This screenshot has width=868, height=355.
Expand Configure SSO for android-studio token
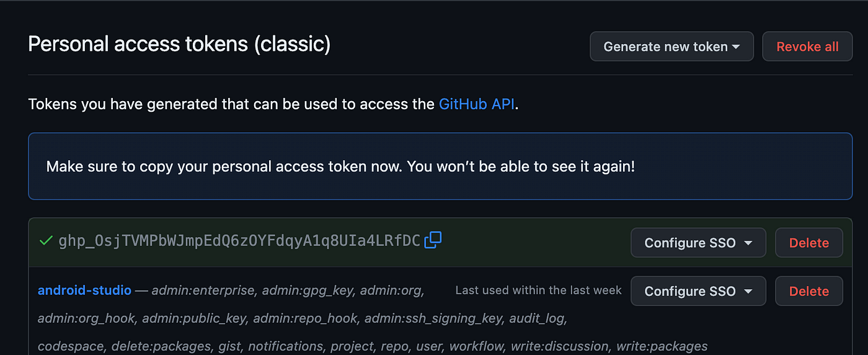point(698,291)
